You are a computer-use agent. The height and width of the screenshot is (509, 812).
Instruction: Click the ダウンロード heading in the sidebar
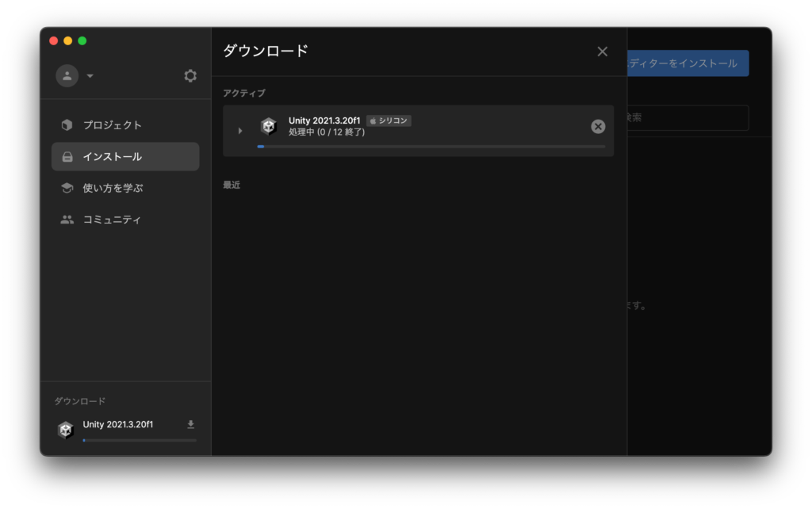pyautogui.click(x=80, y=401)
